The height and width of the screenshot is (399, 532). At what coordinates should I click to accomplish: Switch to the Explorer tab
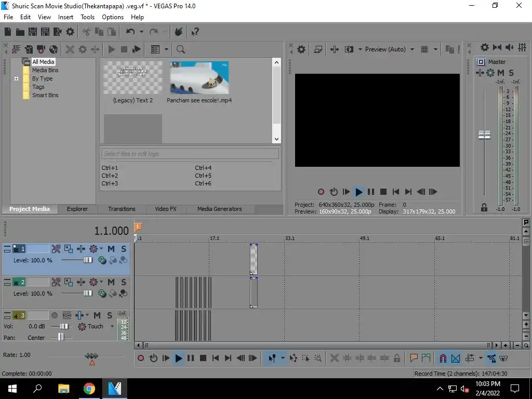coord(77,209)
